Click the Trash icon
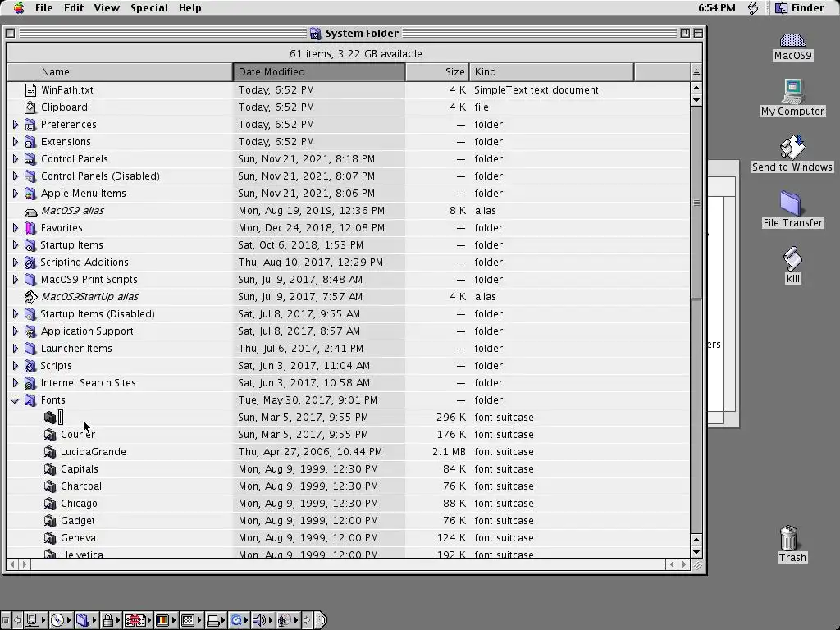The width and height of the screenshot is (840, 630). (789, 537)
